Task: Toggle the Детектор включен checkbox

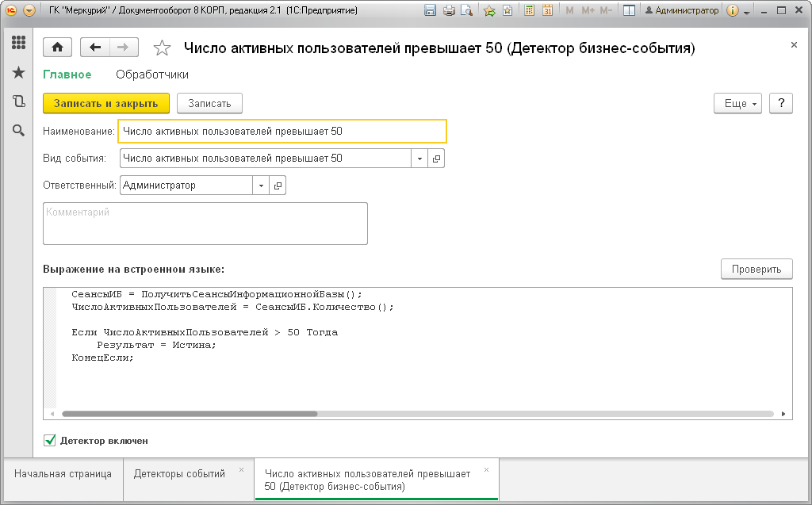Action: [x=50, y=440]
